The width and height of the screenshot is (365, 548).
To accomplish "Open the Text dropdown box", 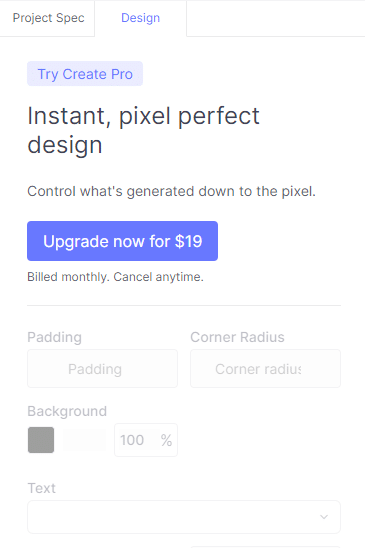I will pos(184,517).
